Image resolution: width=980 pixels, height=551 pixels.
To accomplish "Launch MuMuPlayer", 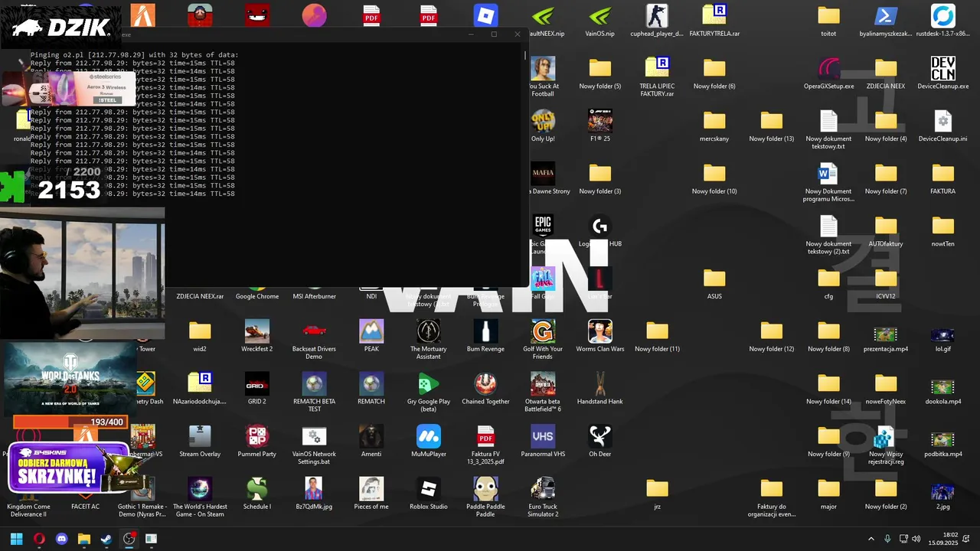I will (428, 442).
